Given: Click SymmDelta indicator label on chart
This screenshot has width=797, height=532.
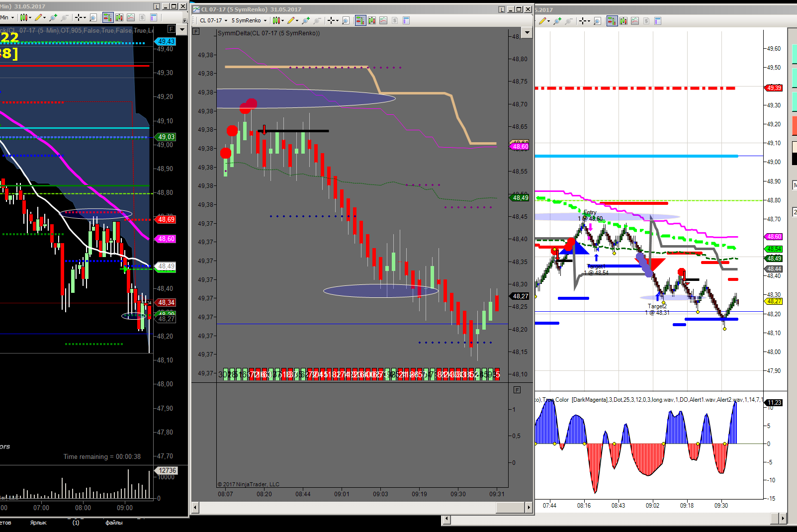Looking at the screenshot, I should point(269,33).
